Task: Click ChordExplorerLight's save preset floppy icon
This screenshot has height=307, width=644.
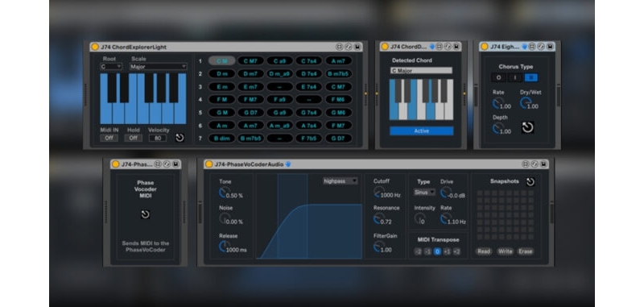Action: 357,47
